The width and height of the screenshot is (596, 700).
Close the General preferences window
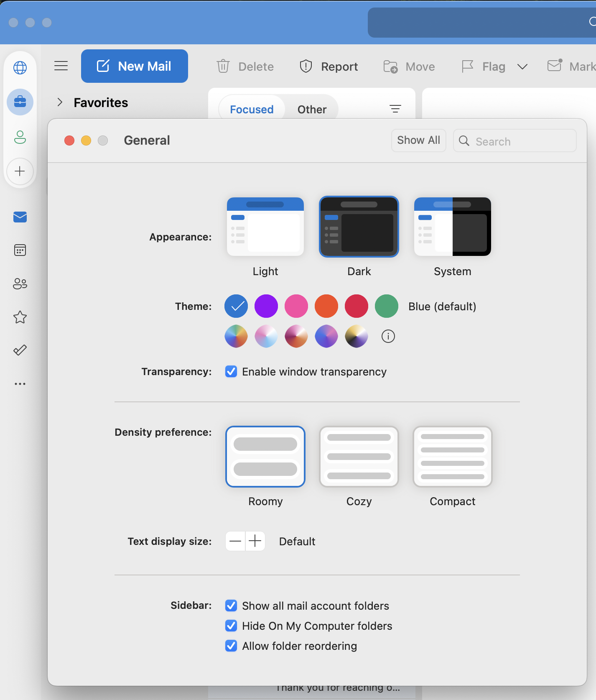click(x=69, y=141)
